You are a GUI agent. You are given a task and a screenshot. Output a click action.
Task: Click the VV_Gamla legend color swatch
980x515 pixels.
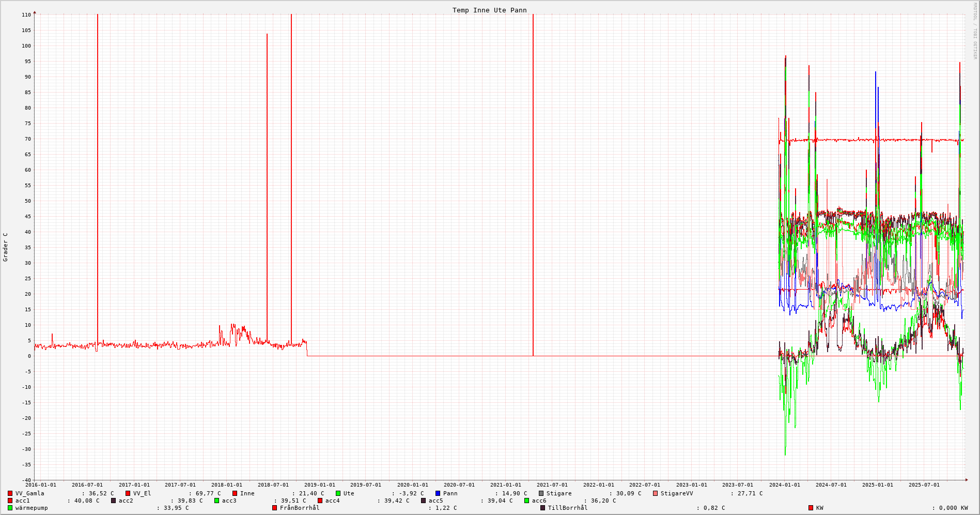(x=10, y=493)
